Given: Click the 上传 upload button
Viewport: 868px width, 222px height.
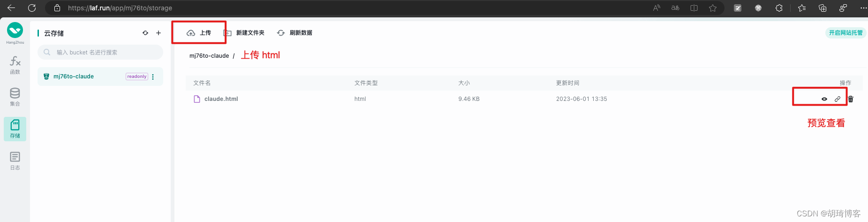Looking at the screenshot, I should [x=199, y=33].
